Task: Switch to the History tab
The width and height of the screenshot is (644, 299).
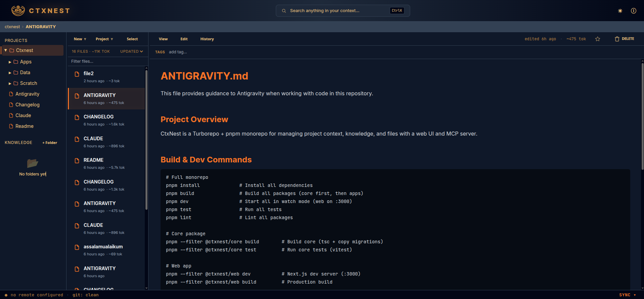Action: click(207, 39)
